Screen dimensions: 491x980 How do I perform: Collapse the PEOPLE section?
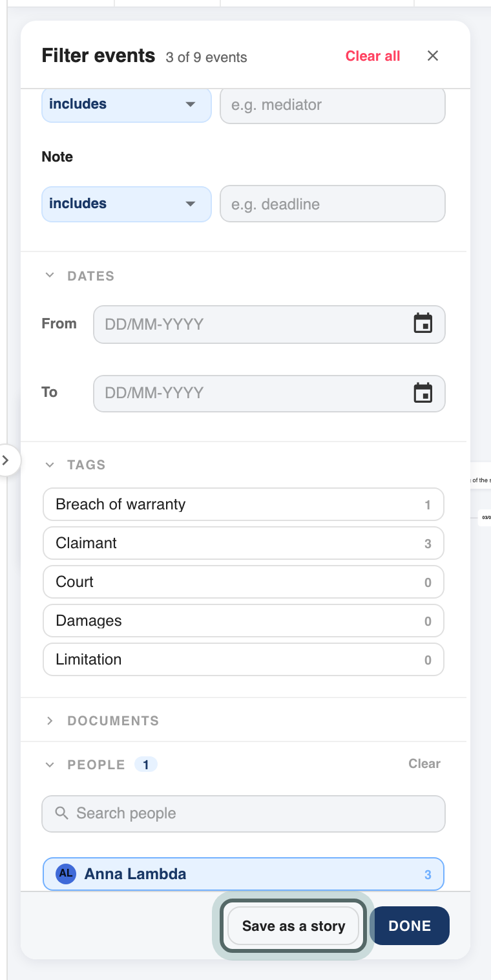[x=50, y=764]
